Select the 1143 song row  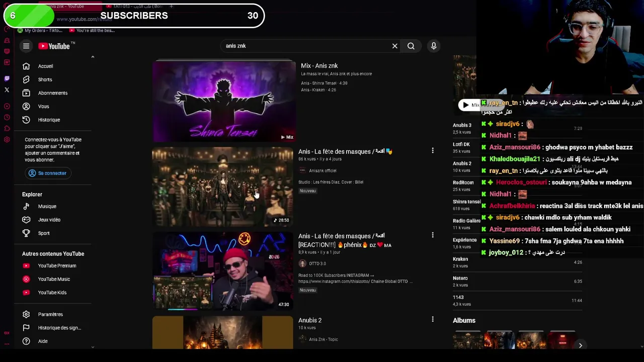(x=518, y=301)
